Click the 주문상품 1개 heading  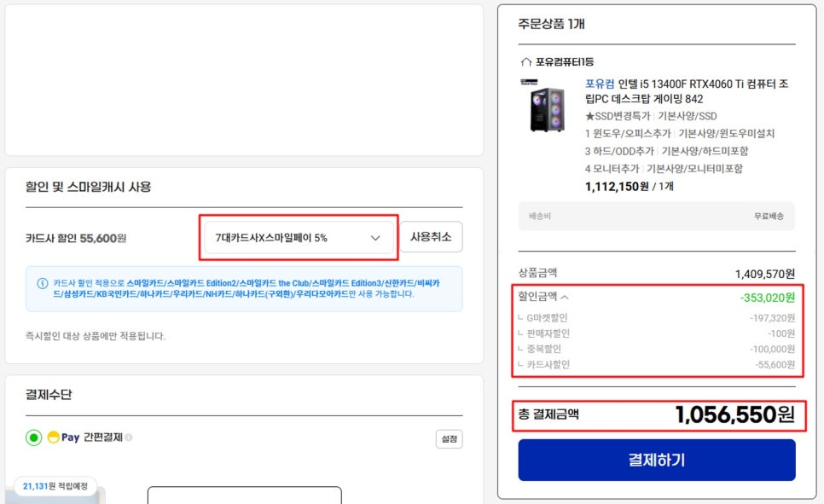(551, 24)
